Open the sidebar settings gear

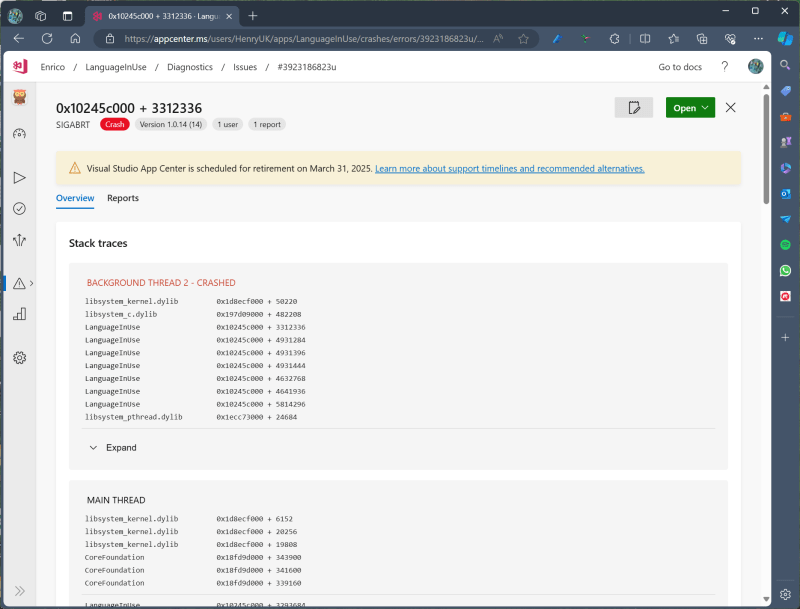(x=785, y=594)
